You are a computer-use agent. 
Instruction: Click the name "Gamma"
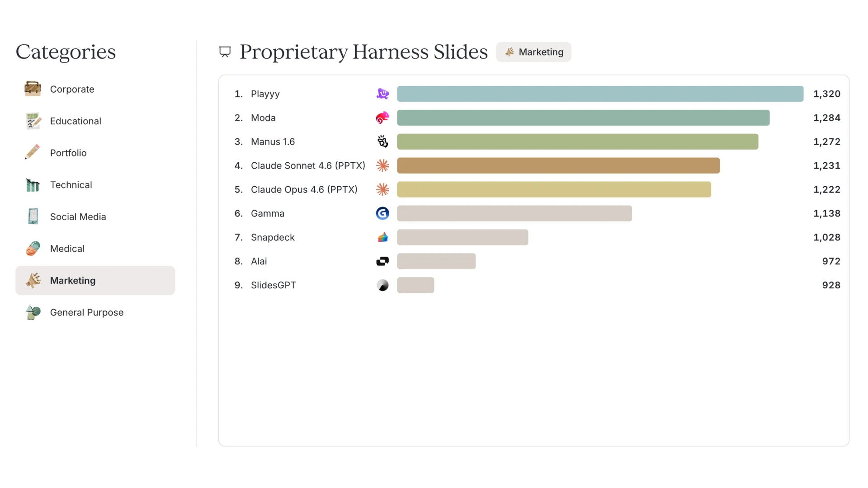pyautogui.click(x=268, y=213)
